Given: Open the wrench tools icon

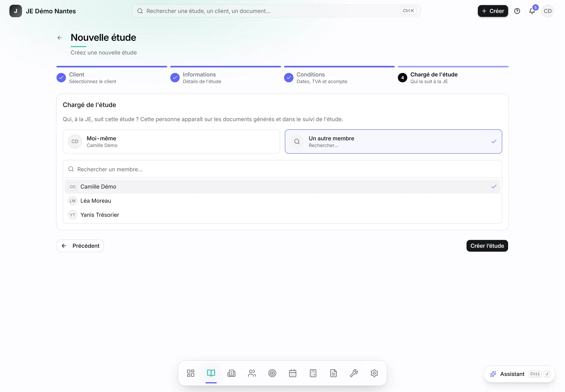Looking at the screenshot, I should click(x=354, y=373).
